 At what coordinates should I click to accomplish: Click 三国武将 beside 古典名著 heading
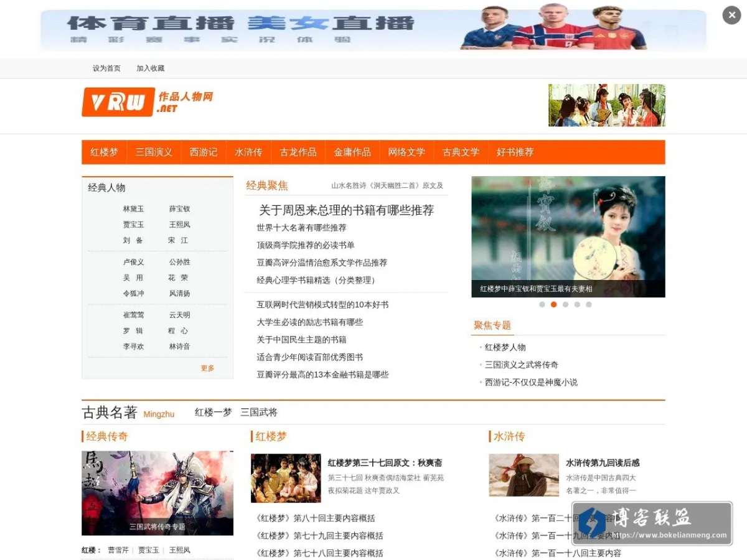[x=259, y=412]
